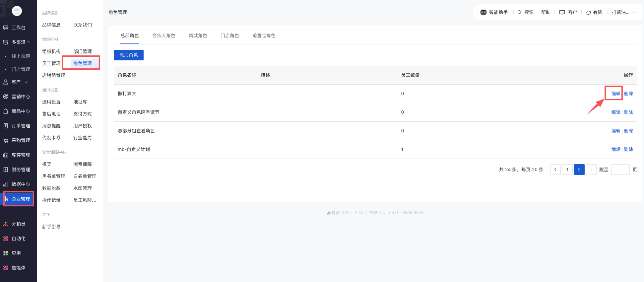Click the search magnifier icon
The height and width of the screenshot is (282, 644).
520,12
